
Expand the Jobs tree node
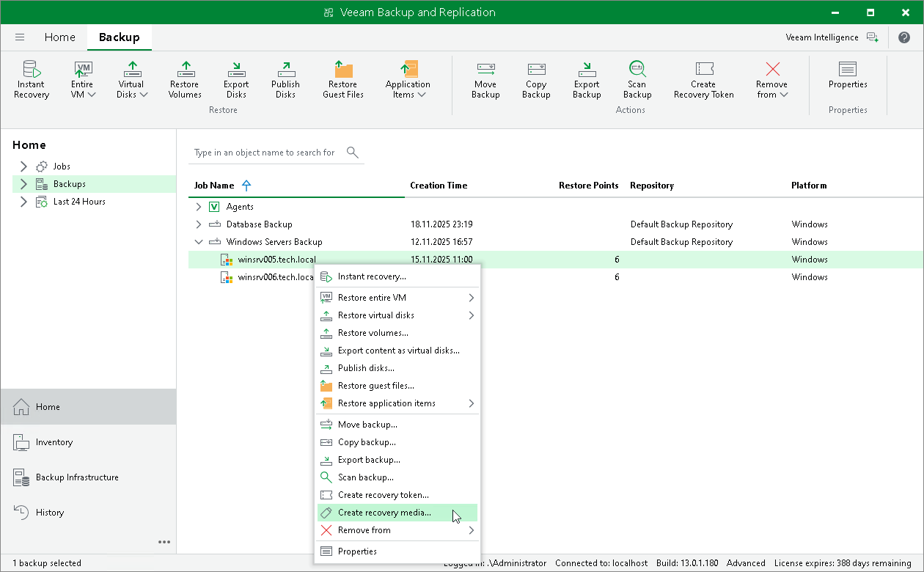(23, 166)
